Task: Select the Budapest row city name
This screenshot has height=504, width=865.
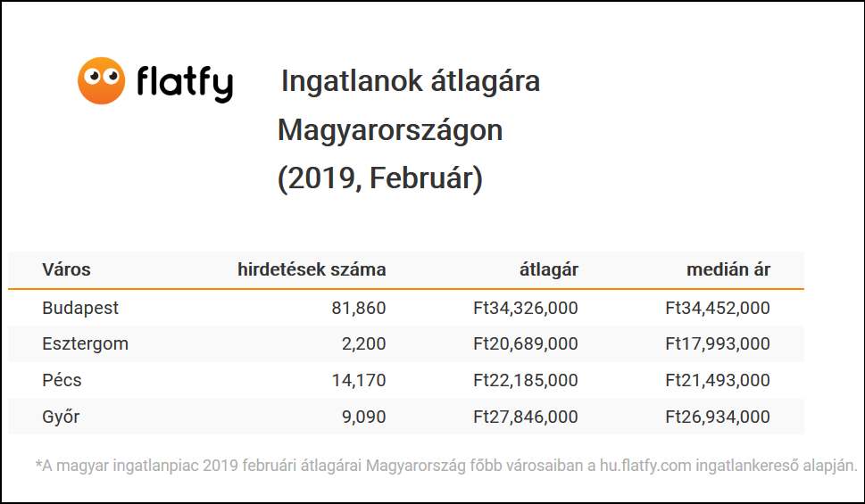Action: (x=80, y=308)
